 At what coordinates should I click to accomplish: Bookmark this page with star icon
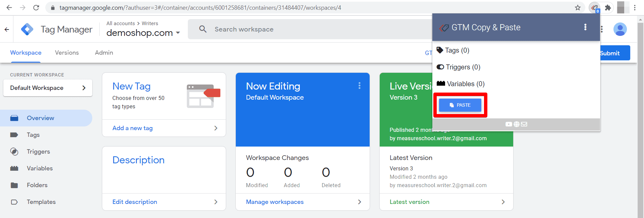point(578,7)
